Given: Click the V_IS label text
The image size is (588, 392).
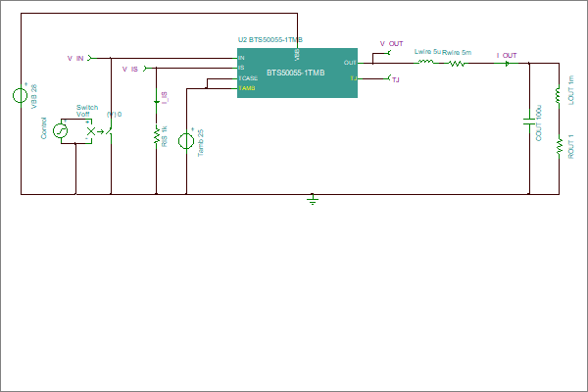Looking at the screenshot, I should [x=130, y=69].
